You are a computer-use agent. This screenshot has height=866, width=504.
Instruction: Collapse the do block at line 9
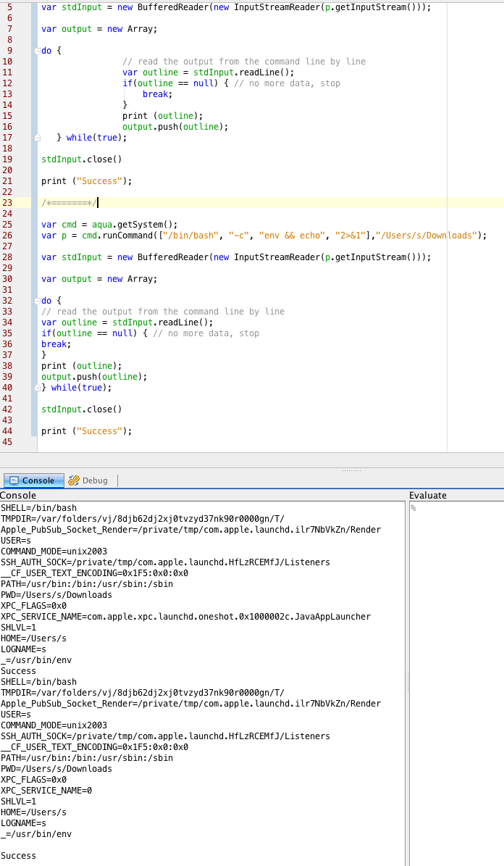[37, 51]
